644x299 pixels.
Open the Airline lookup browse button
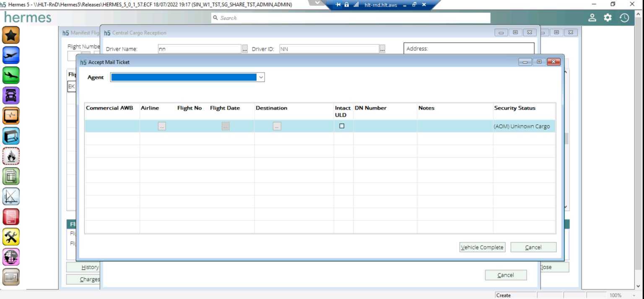pos(161,126)
